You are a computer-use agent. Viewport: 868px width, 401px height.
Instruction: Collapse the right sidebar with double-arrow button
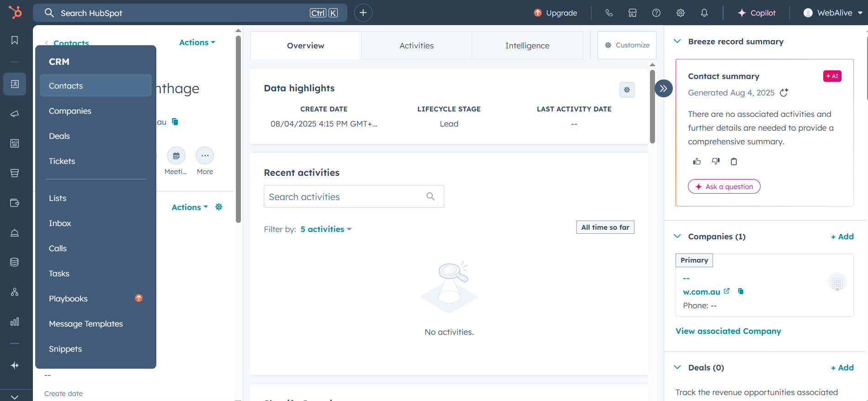[x=664, y=89]
